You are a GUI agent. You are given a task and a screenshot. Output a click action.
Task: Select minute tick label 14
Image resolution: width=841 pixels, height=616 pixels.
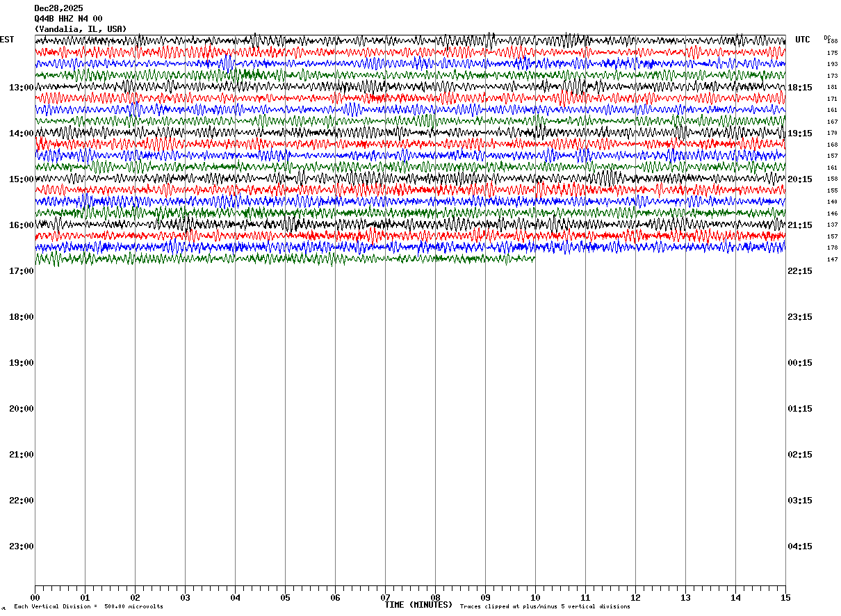(735, 598)
